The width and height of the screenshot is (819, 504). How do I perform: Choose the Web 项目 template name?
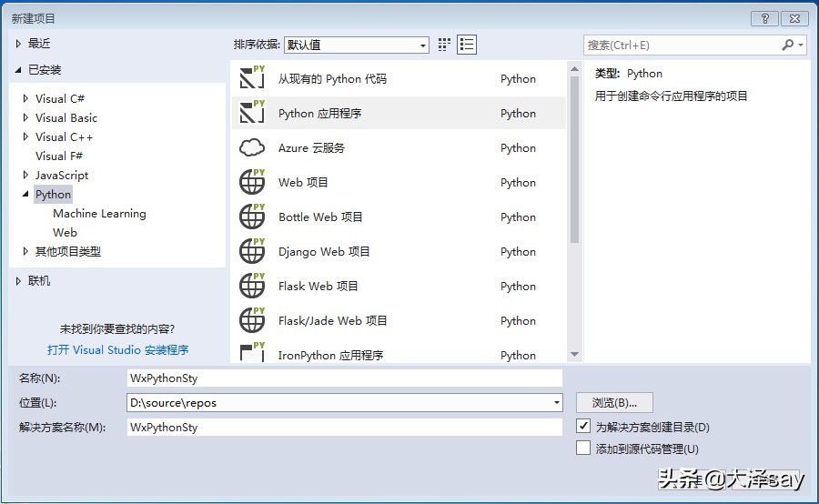[303, 182]
